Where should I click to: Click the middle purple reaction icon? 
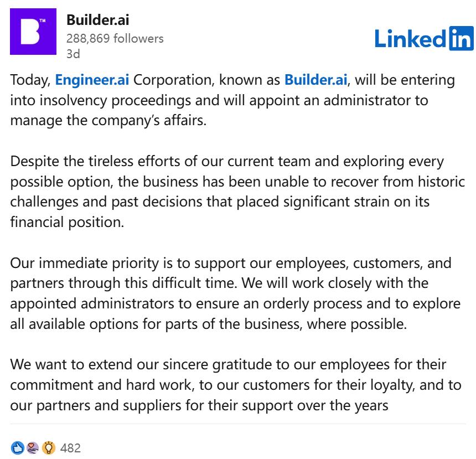[x=33, y=447]
